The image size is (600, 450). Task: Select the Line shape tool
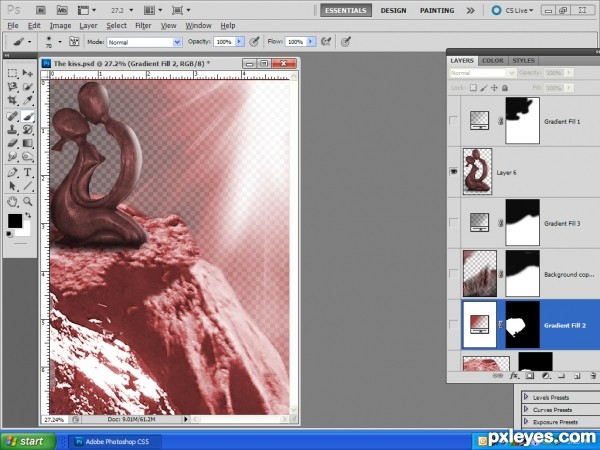click(28, 186)
